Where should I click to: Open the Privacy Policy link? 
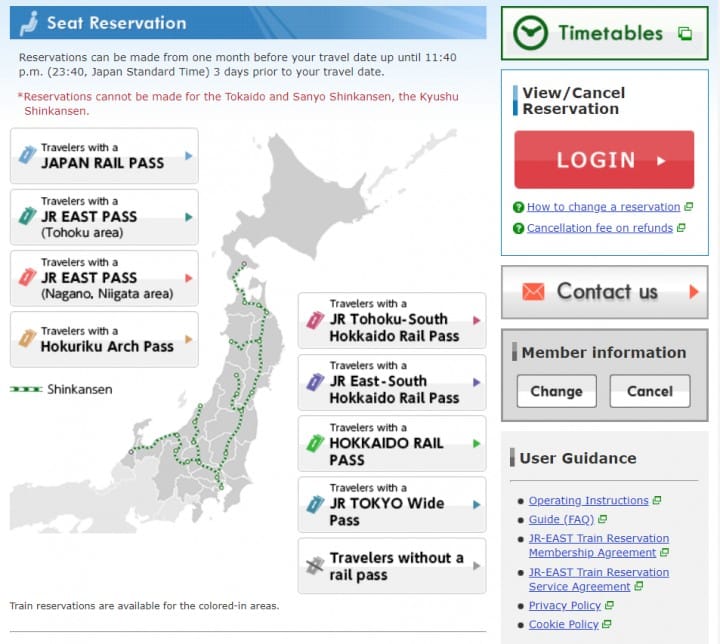click(565, 605)
